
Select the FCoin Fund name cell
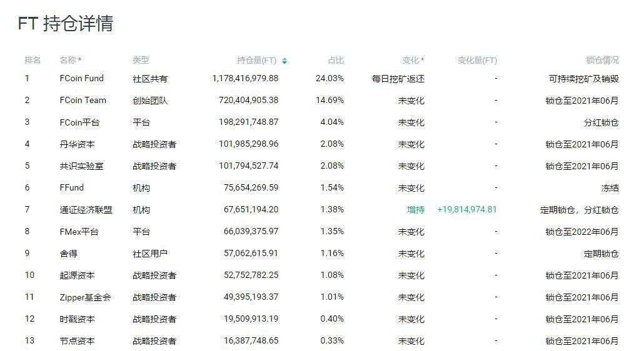(82, 78)
